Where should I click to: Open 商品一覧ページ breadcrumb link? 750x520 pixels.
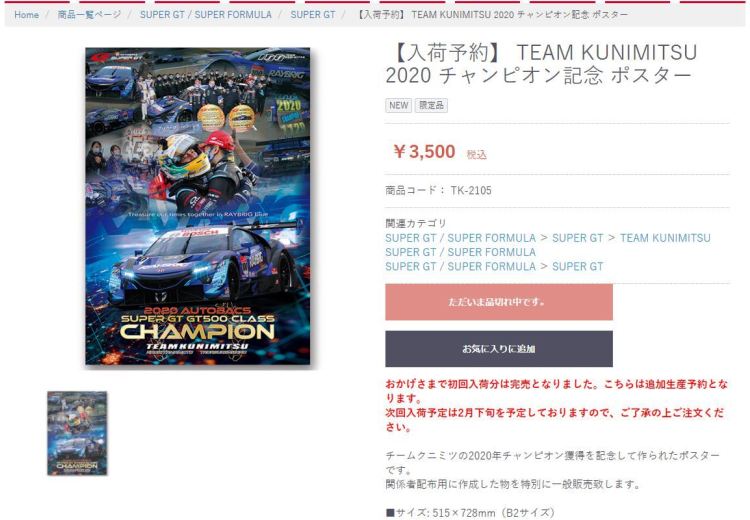[89, 15]
